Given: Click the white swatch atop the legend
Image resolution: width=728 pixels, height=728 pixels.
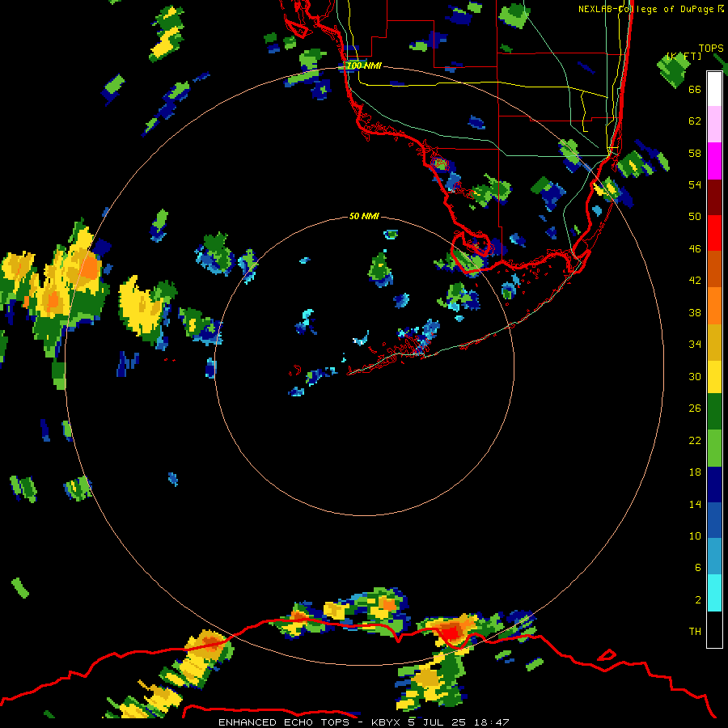Looking at the screenshot, I should (714, 89).
